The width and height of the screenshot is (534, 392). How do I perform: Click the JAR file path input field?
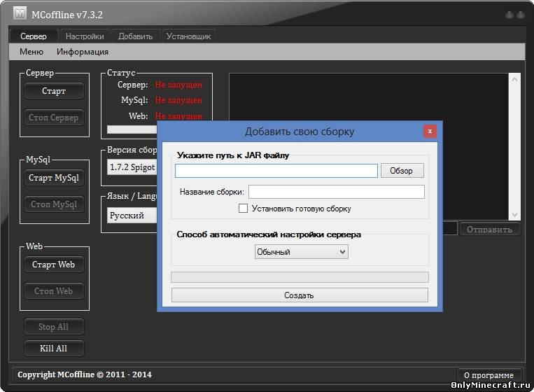pos(276,171)
